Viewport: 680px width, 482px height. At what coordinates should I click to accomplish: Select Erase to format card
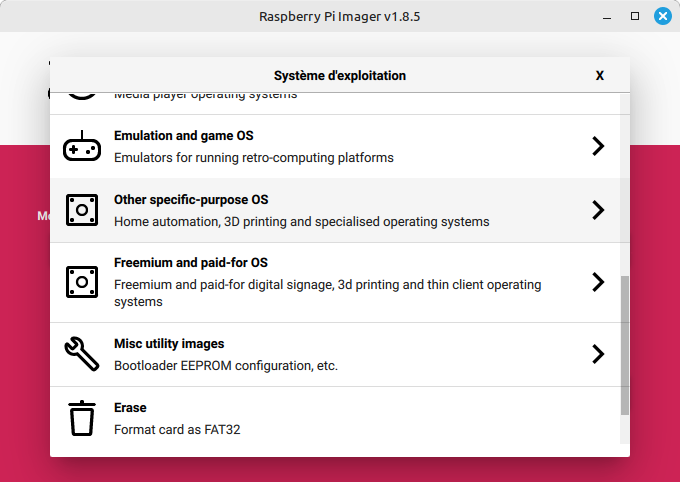coord(335,418)
